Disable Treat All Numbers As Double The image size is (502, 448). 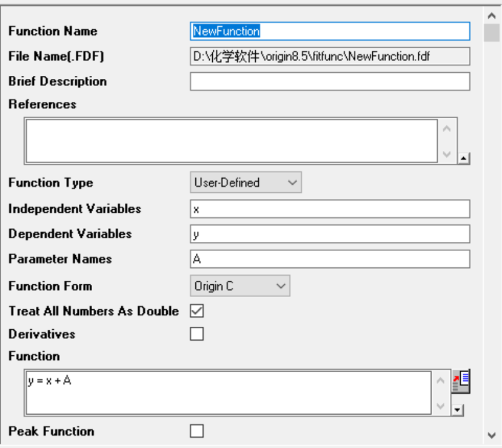pos(197,311)
